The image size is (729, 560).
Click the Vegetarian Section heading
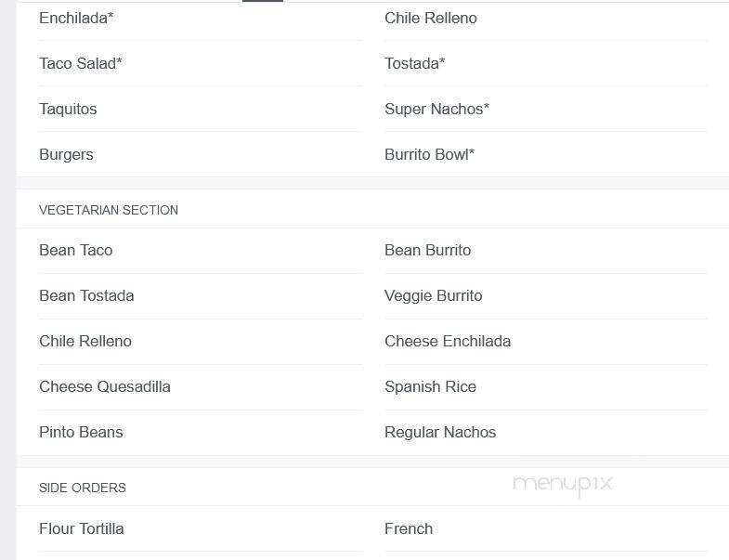click(x=109, y=210)
